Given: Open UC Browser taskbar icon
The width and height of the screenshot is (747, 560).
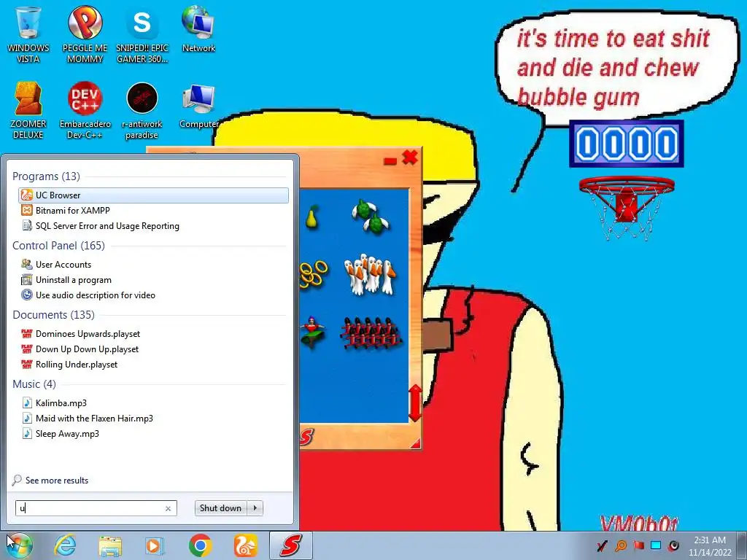Looking at the screenshot, I should (245, 545).
